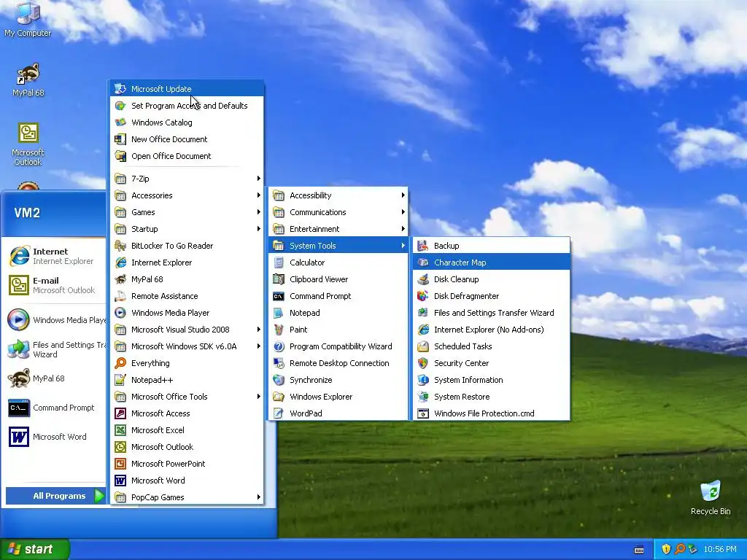Click the Backup icon in System Tools
This screenshot has height=560, width=747.
(422, 246)
